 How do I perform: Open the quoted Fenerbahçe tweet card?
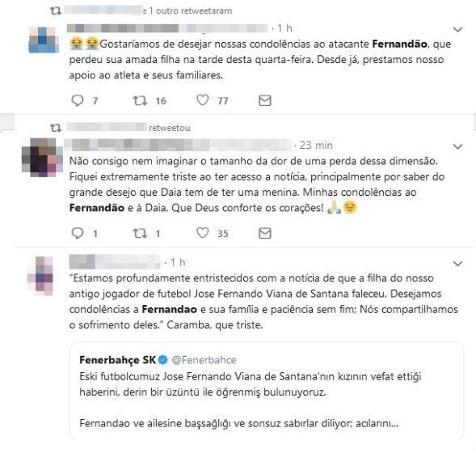click(267, 391)
